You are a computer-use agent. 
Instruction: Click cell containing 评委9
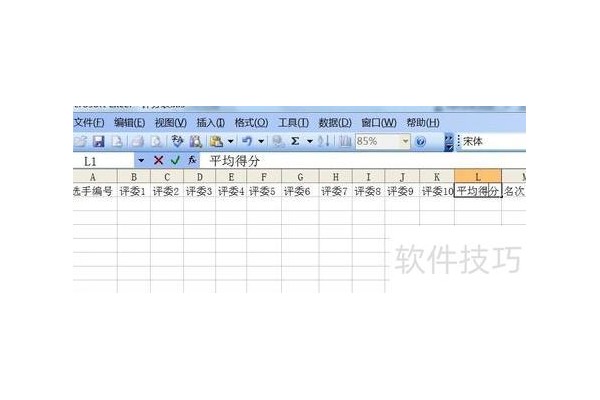pyautogui.click(x=402, y=191)
